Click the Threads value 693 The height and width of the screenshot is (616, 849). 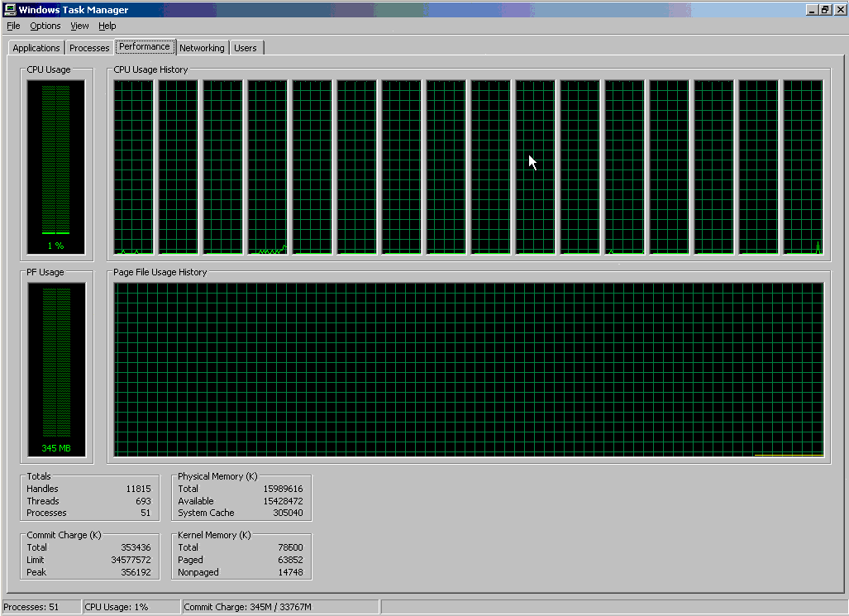(x=144, y=501)
